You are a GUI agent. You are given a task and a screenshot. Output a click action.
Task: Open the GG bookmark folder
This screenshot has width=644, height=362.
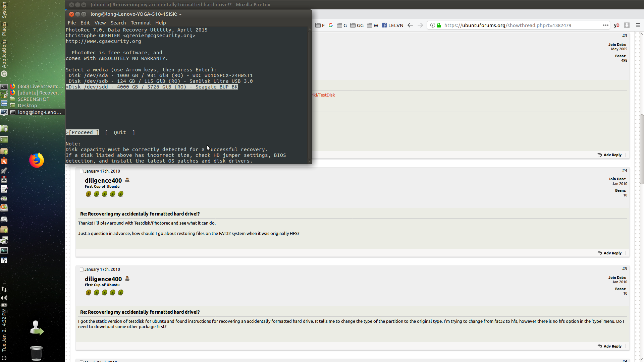point(357,25)
